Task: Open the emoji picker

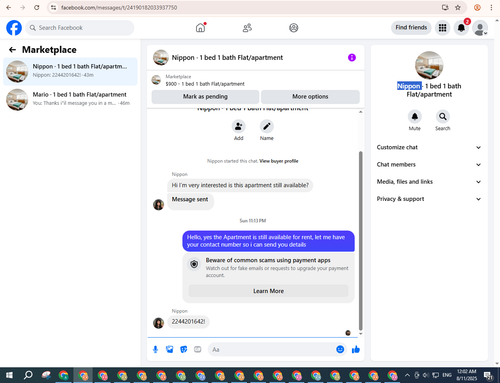Action: (x=340, y=349)
